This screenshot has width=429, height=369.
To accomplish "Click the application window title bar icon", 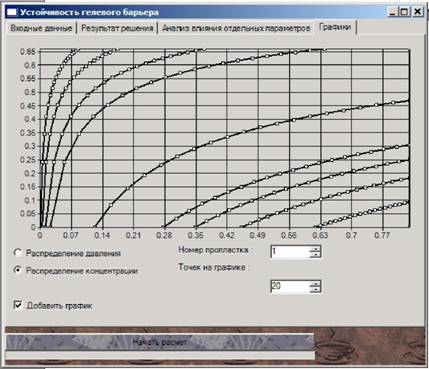I will click(12, 12).
